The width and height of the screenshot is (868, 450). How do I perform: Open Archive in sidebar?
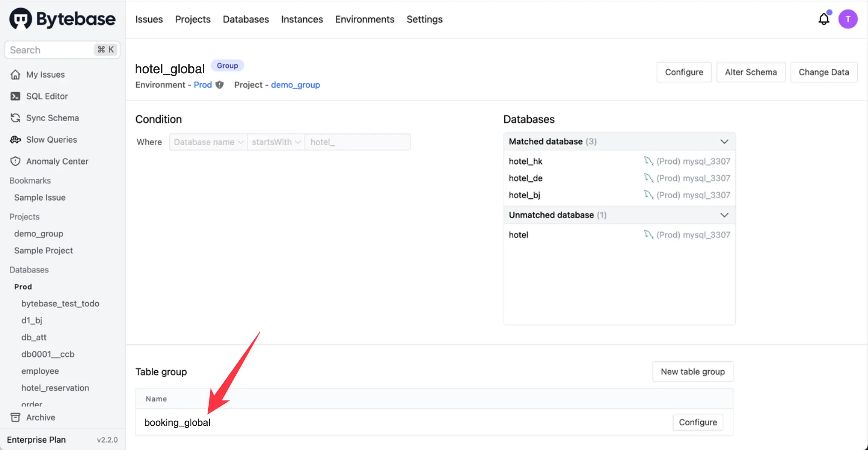point(41,417)
